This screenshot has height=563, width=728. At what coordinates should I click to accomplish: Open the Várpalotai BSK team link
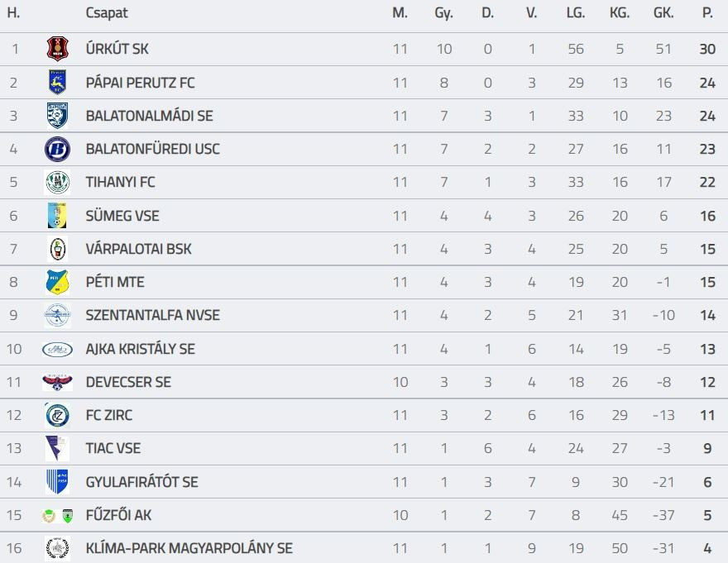pyautogui.click(x=138, y=249)
